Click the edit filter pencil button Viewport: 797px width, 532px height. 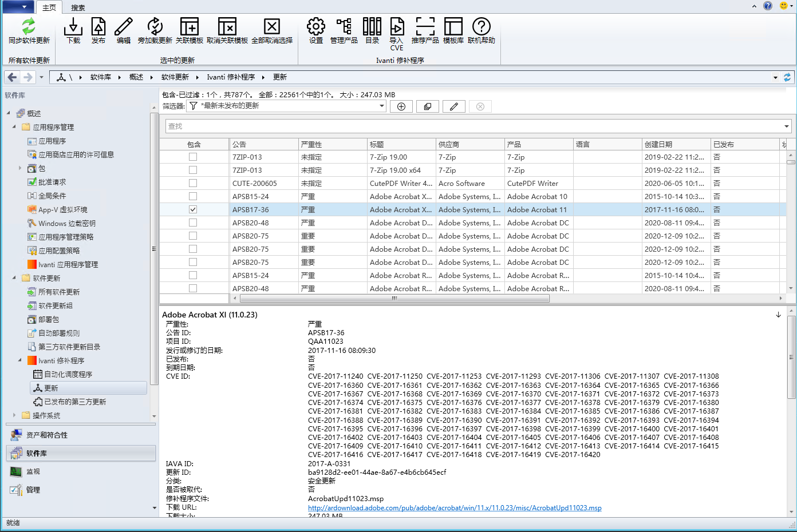454,106
